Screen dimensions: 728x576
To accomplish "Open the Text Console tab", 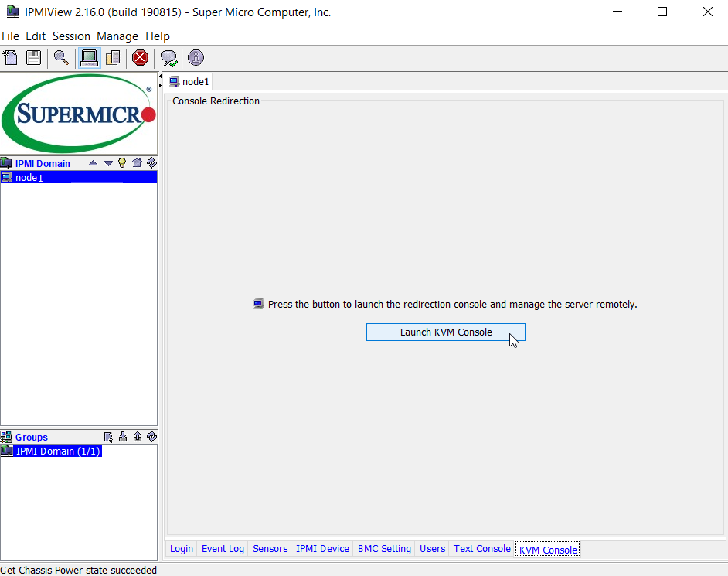I will tap(482, 549).
